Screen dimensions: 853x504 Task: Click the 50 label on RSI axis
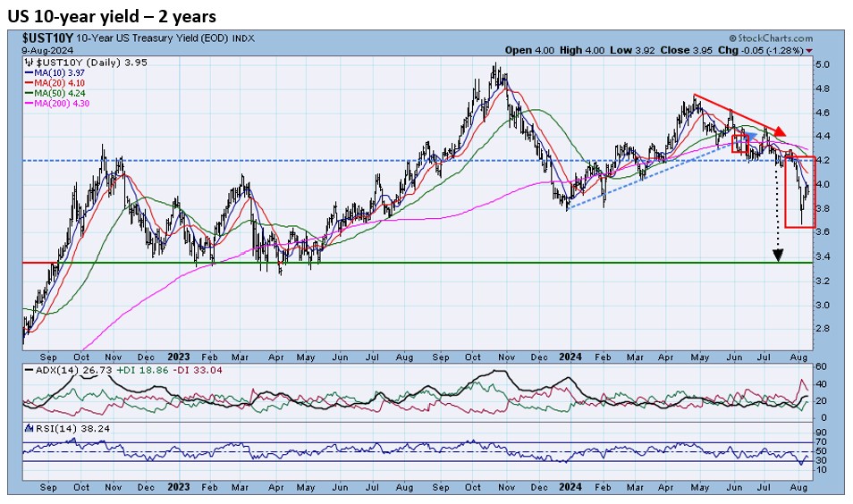pos(822,451)
